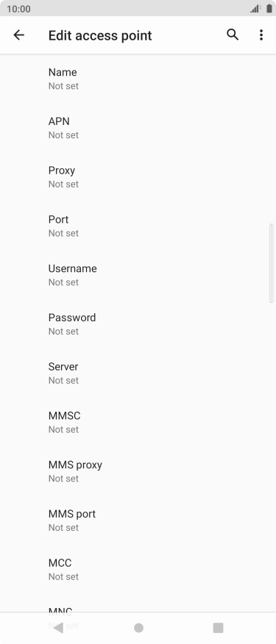This screenshot has height=644, width=276.
Task: Tap the Android back navigation triangle
Action: tap(58, 628)
